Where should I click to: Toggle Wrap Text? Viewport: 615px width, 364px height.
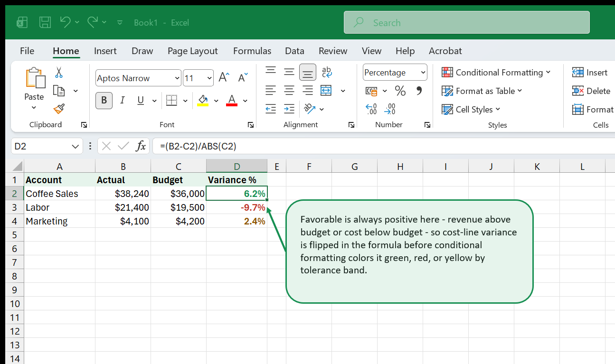[327, 72]
